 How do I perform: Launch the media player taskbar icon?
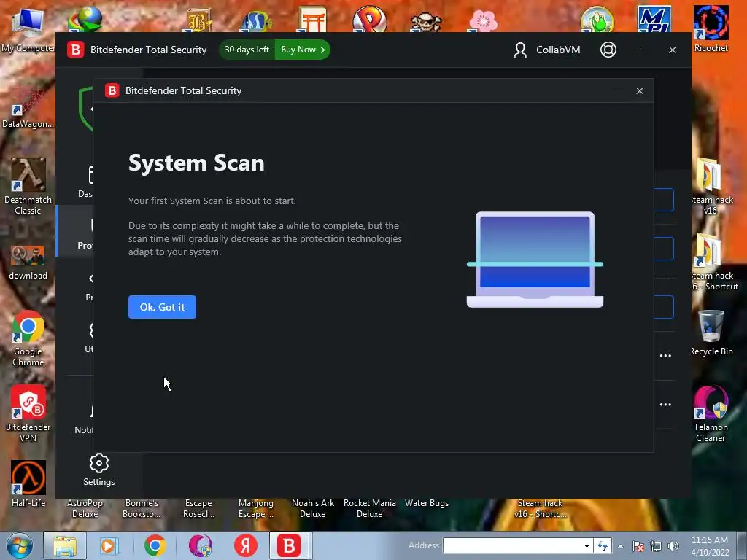109,545
